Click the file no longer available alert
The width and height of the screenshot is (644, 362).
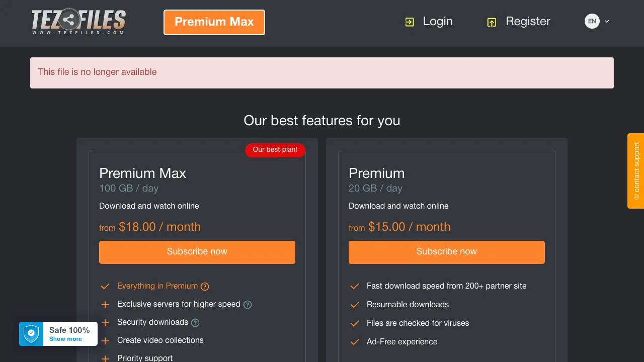[x=322, y=73]
